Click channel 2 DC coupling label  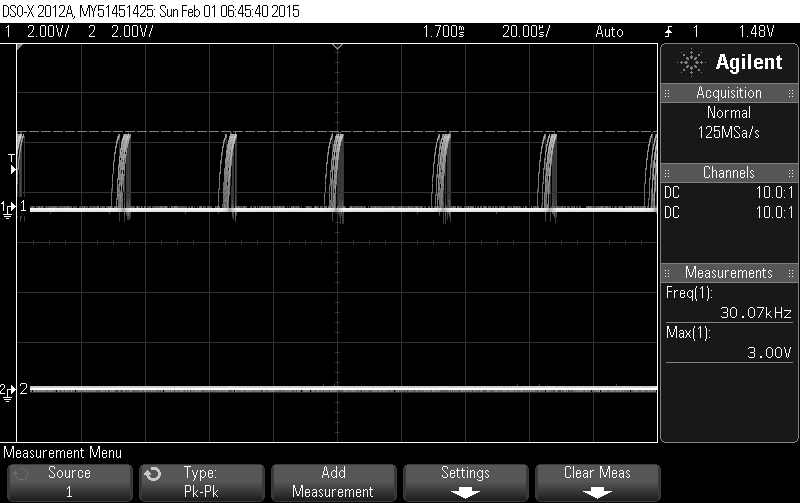tap(672, 212)
